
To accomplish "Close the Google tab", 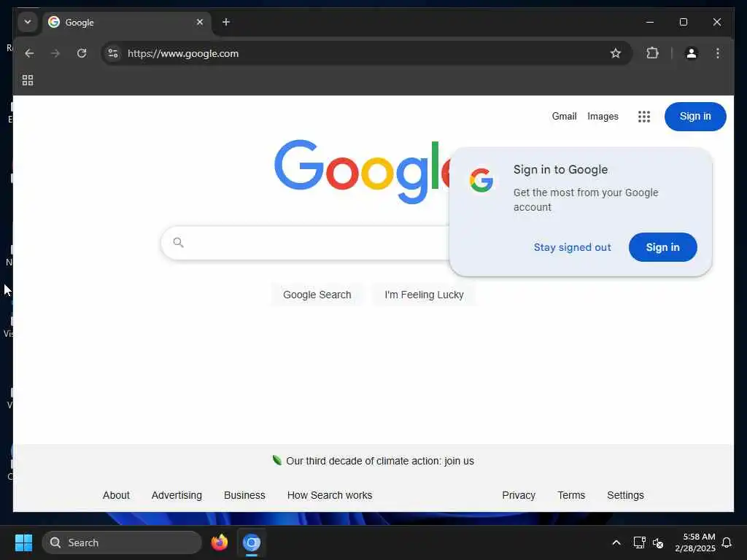I will [x=200, y=22].
